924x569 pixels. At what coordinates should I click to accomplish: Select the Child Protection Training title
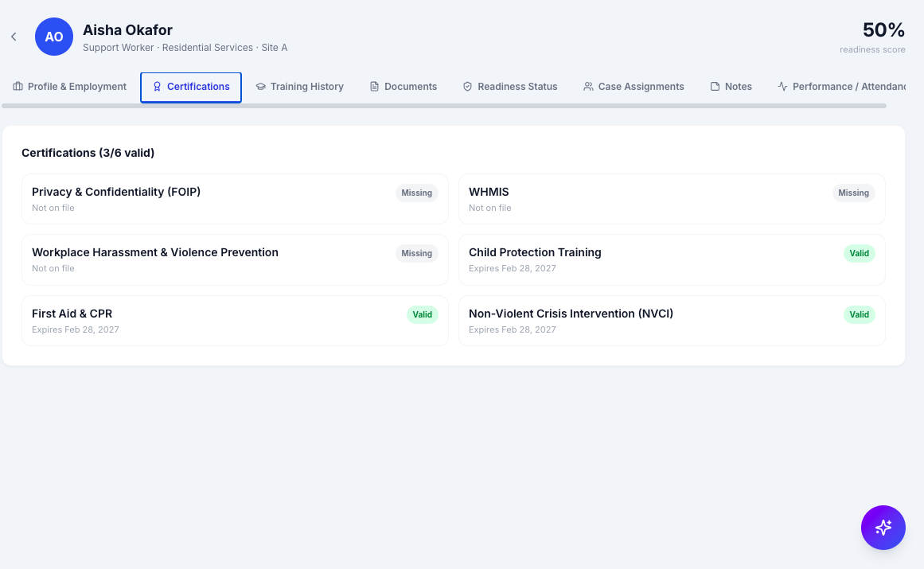click(535, 252)
